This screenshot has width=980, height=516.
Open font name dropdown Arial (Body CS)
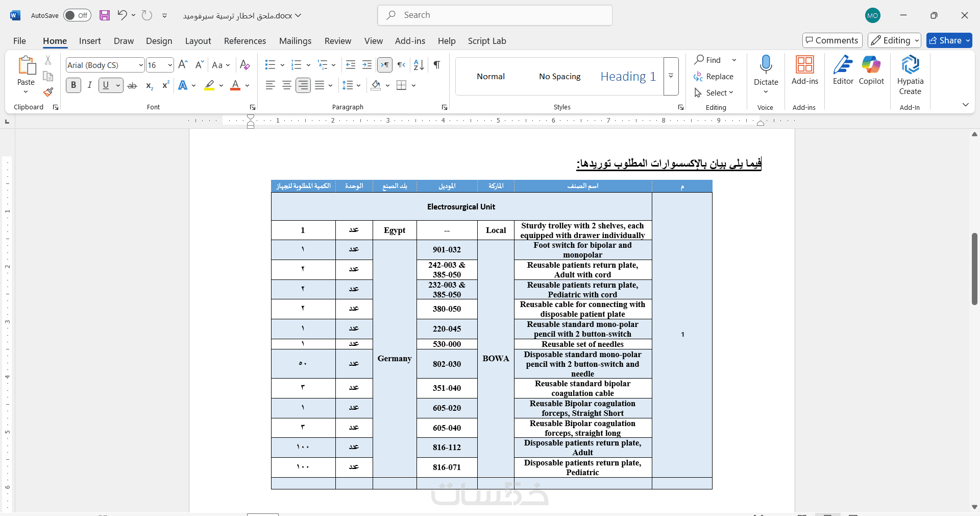pyautogui.click(x=141, y=65)
